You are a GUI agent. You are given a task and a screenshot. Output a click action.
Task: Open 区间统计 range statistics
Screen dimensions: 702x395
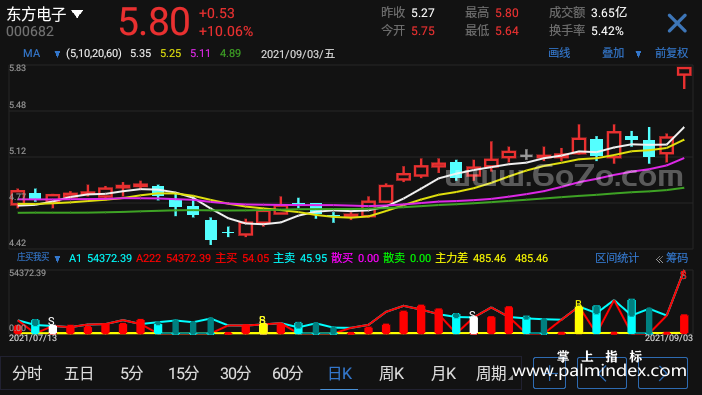(x=616, y=258)
